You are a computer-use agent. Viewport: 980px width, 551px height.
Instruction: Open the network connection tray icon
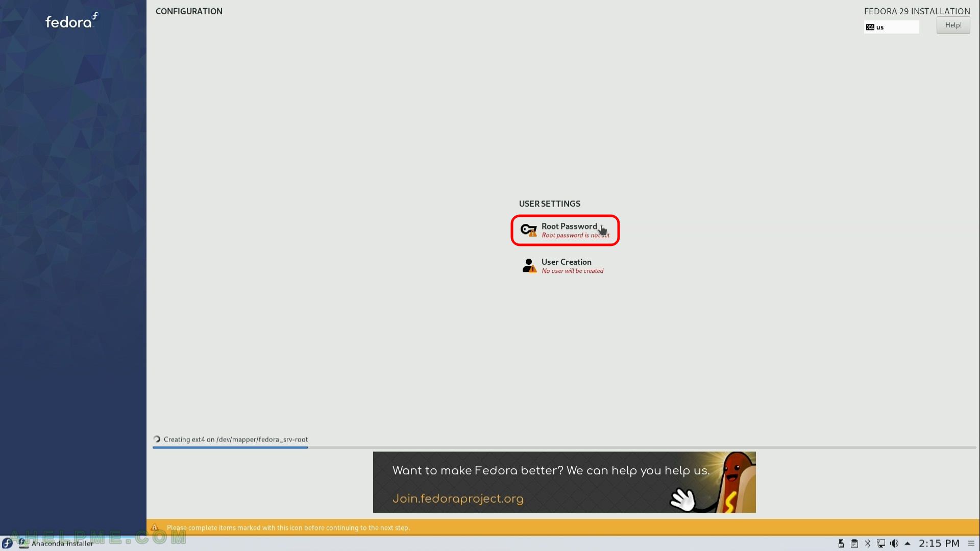pyautogui.click(x=881, y=543)
